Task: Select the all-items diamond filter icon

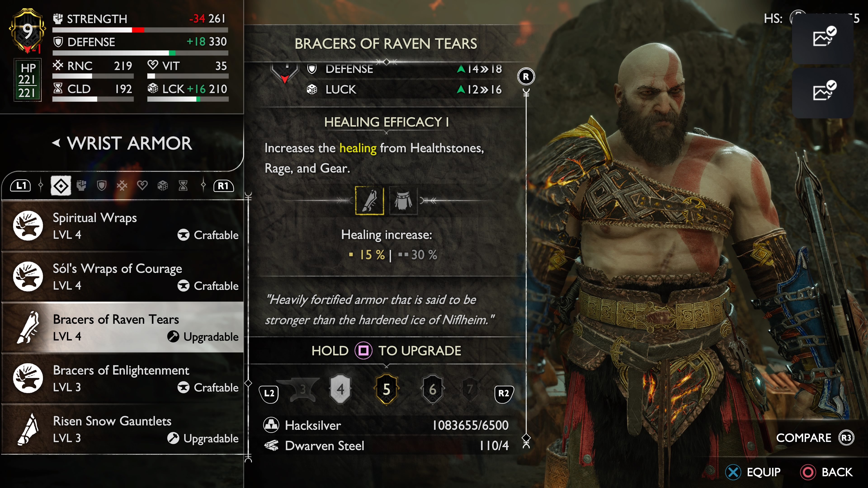Action: click(x=61, y=185)
